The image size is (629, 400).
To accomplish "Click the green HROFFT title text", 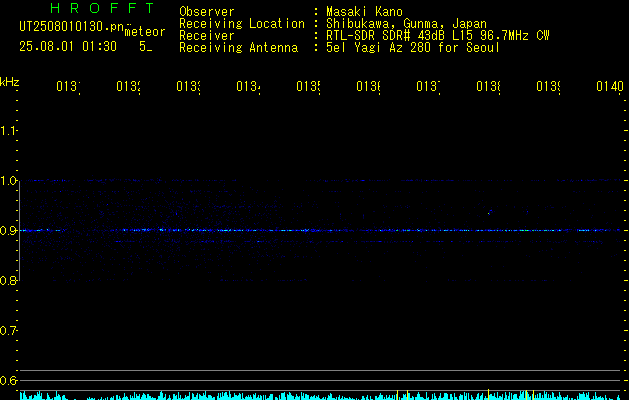I will click(x=102, y=8).
